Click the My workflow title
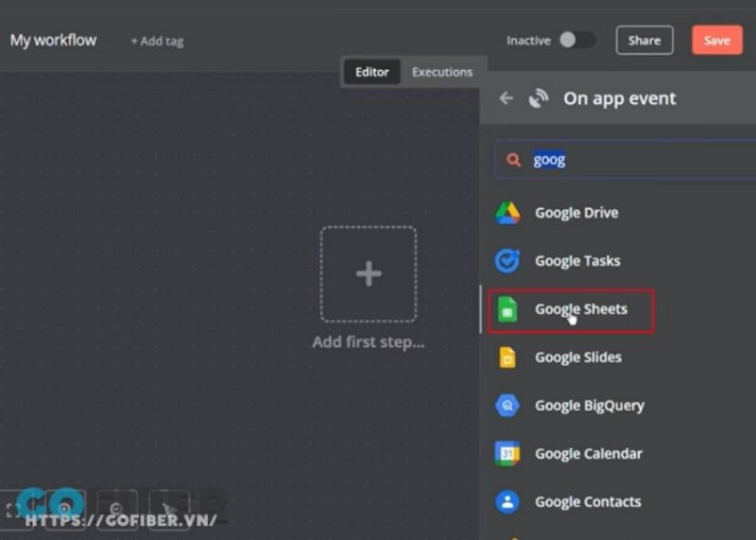This screenshot has height=540, width=756. pyautogui.click(x=53, y=40)
